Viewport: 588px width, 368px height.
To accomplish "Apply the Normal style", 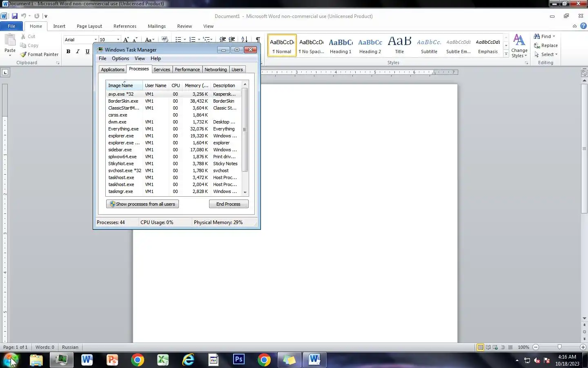I will tap(282, 45).
